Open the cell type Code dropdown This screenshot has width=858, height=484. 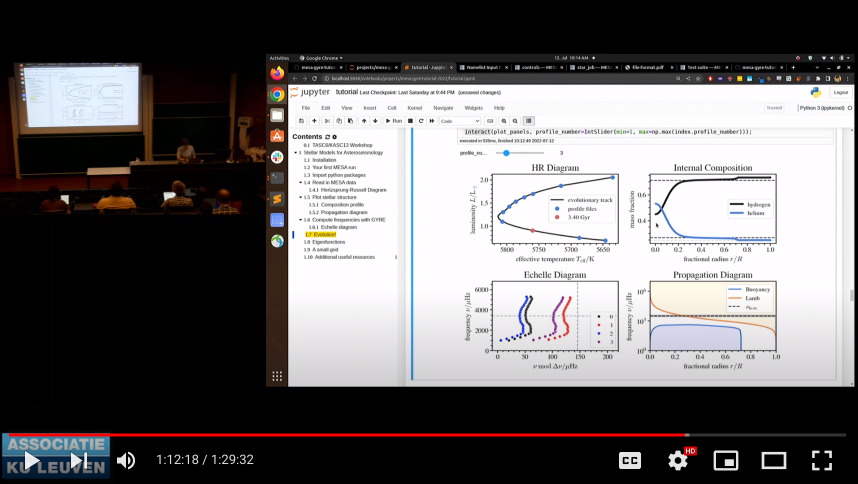[460, 121]
